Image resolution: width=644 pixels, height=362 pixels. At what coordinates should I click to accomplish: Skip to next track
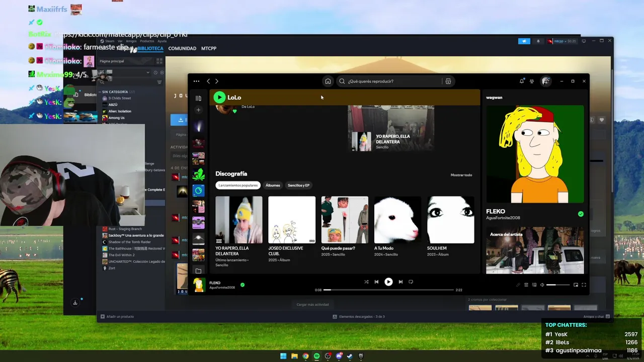[400, 282]
